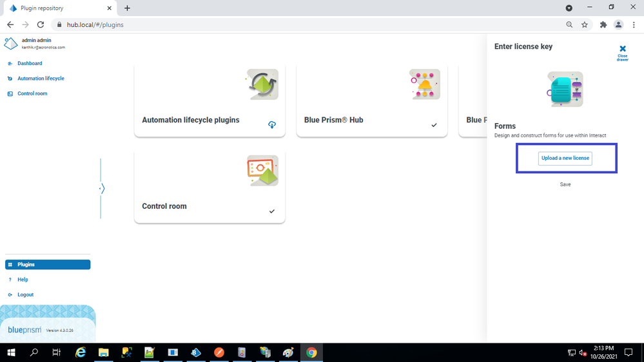
Task: Click the Automation lifecycle plugins card image
Action: pyautogui.click(x=262, y=84)
